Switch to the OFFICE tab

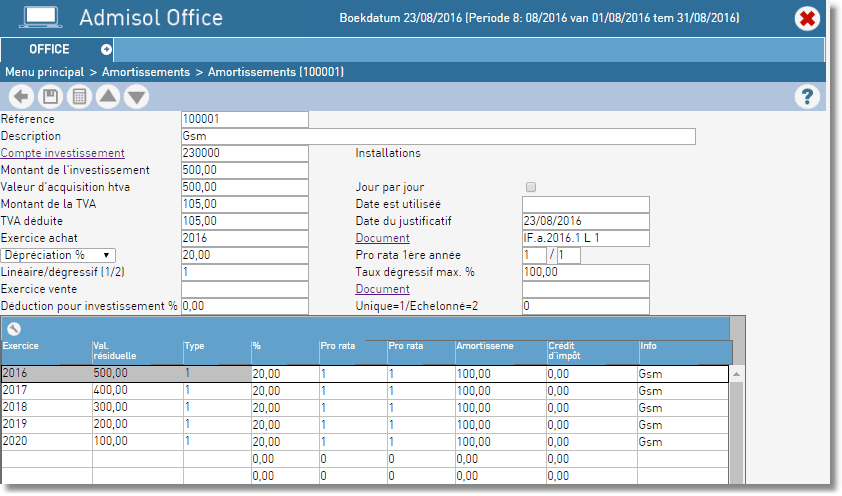click(49, 49)
